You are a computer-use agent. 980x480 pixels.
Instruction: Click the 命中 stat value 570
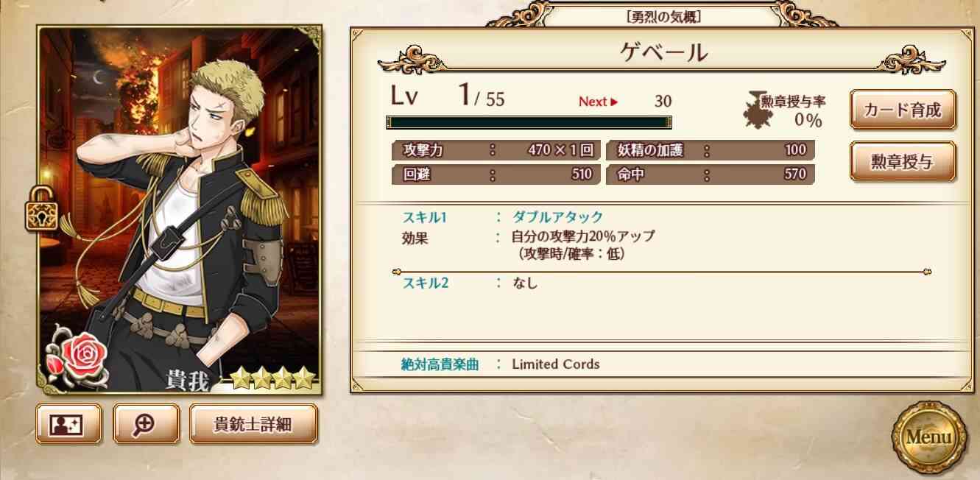pos(794,174)
